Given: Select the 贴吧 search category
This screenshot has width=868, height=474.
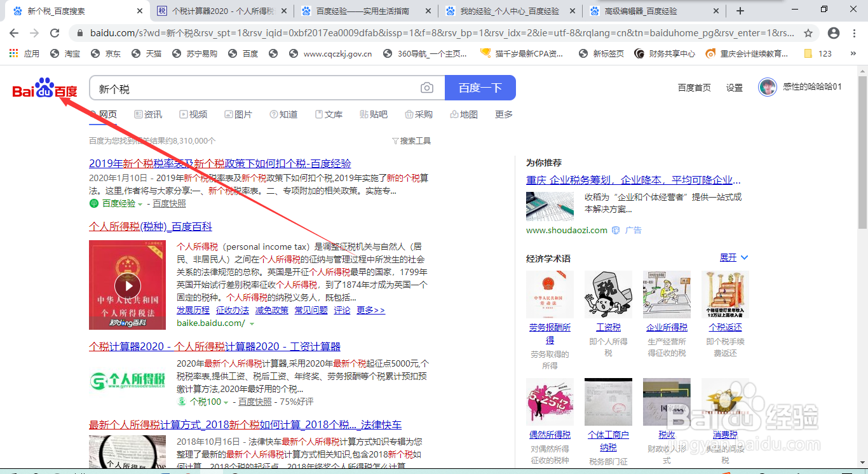Looking at the screenshot, I should 374,114.
